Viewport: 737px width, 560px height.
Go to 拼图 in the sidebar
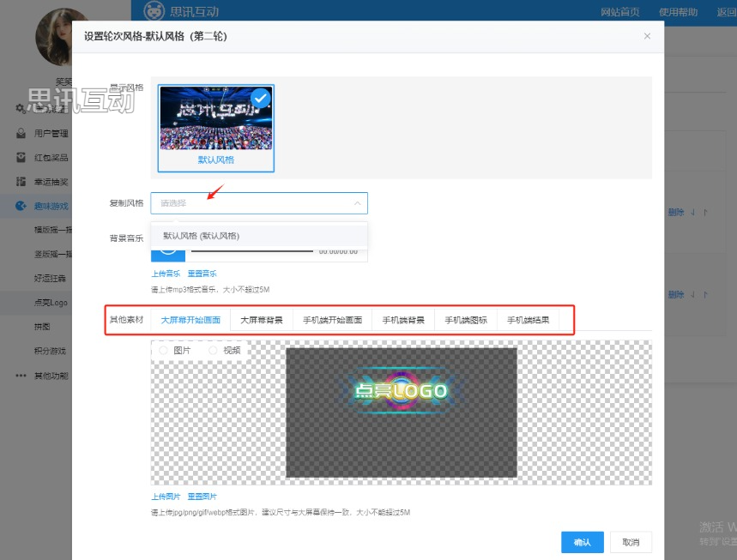42,327
